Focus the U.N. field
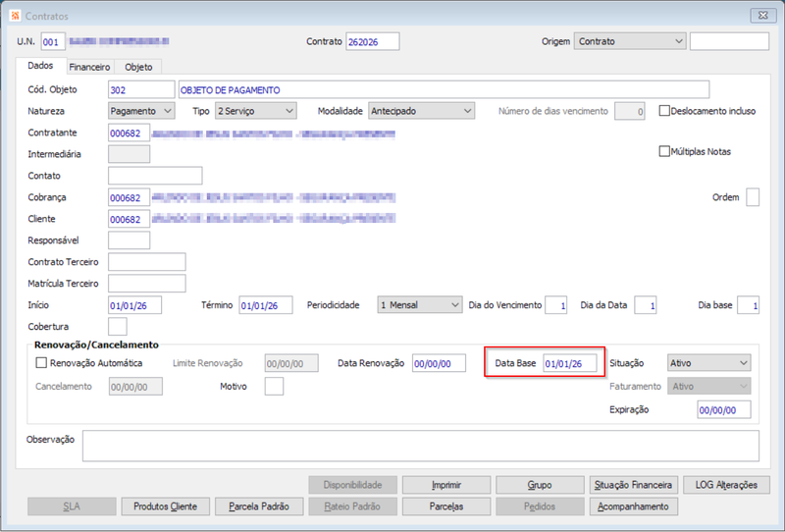Screen dimensions: 785x532 [x=53, y=41]
